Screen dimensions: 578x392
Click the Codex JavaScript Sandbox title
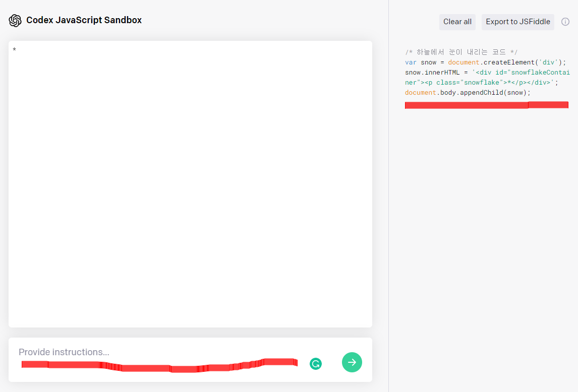[85, 20]
